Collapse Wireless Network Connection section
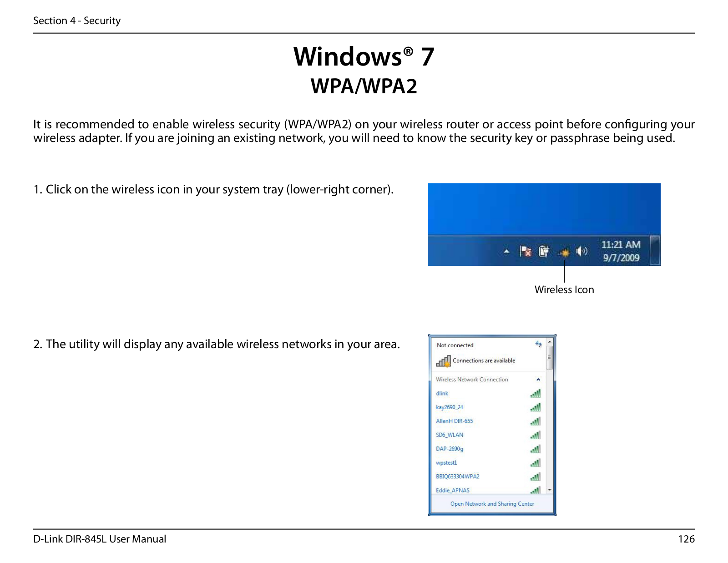Screen dimensions: 728x563 point(538,380)
